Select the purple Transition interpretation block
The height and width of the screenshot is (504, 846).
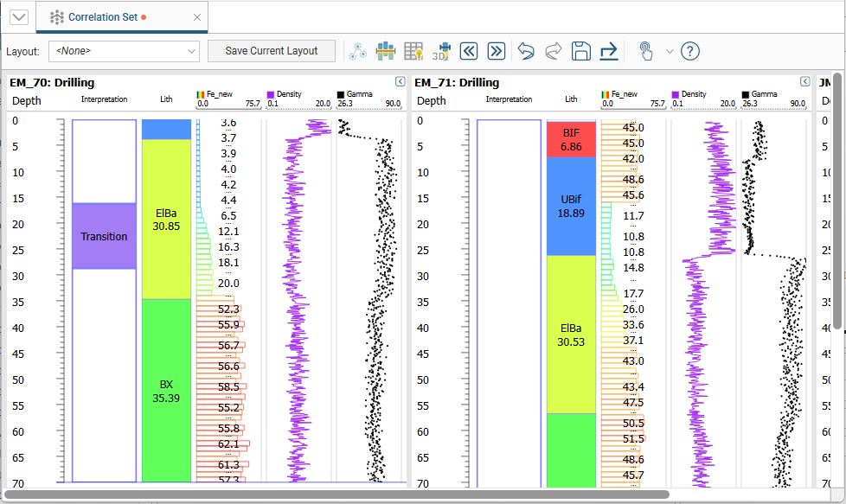[x=104, y=236]
